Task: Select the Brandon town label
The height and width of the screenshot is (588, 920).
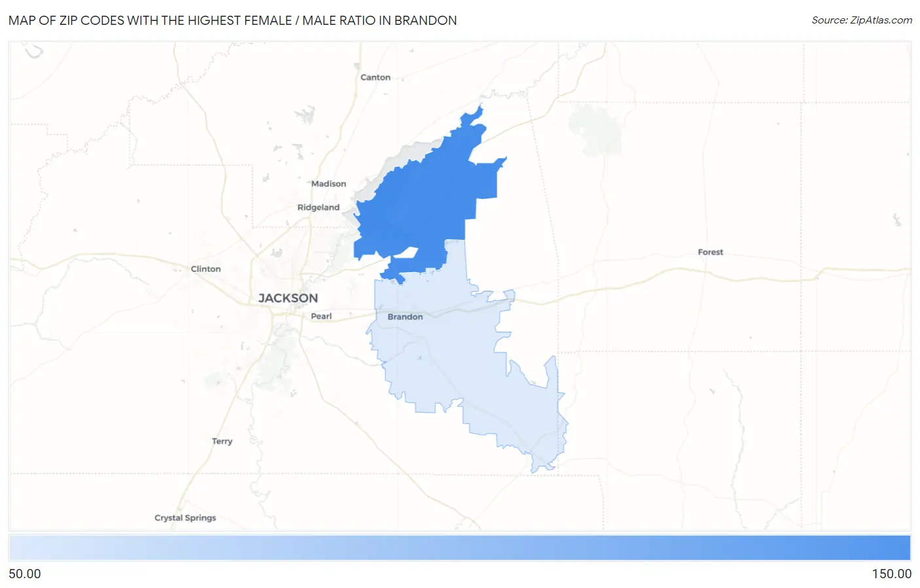Action: (405, 317)
